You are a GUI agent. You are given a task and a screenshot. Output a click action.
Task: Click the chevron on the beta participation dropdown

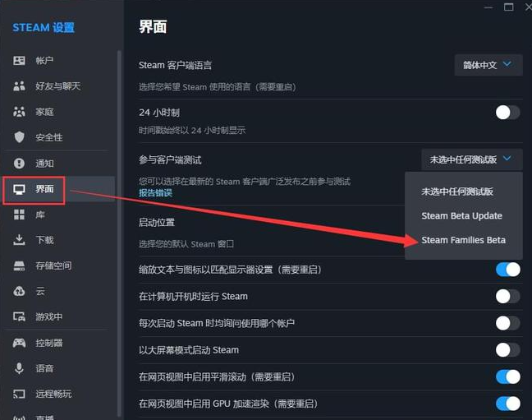point(507,159)
